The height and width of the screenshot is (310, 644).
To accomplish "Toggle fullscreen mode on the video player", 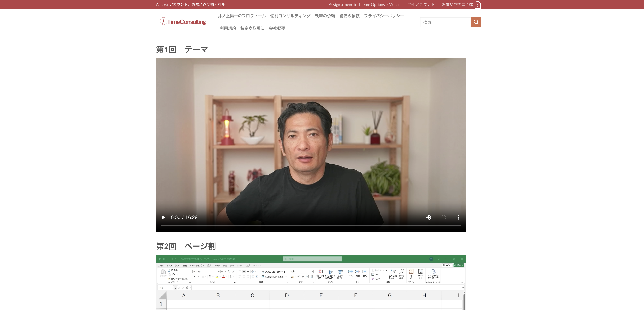I will [x=443, y=217].
